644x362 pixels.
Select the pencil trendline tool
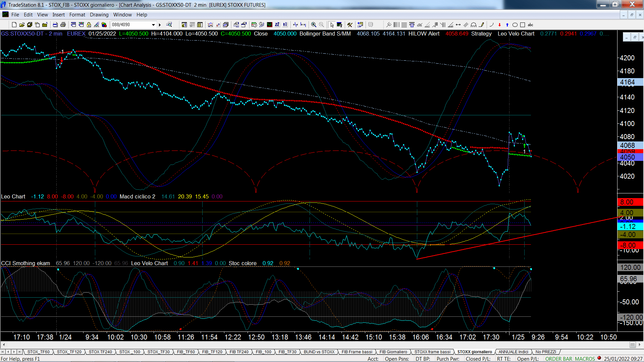482,25
